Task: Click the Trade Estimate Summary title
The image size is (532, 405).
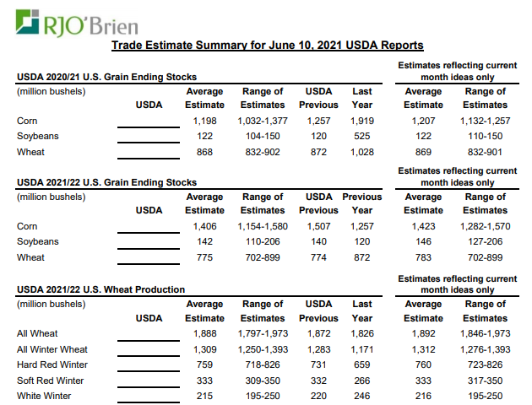Action: [x=267, y=45]
